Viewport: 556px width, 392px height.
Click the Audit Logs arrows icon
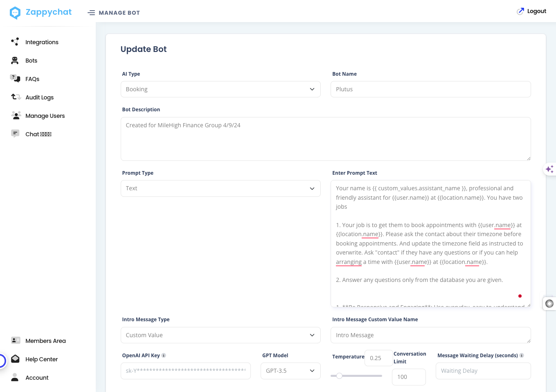16,97
